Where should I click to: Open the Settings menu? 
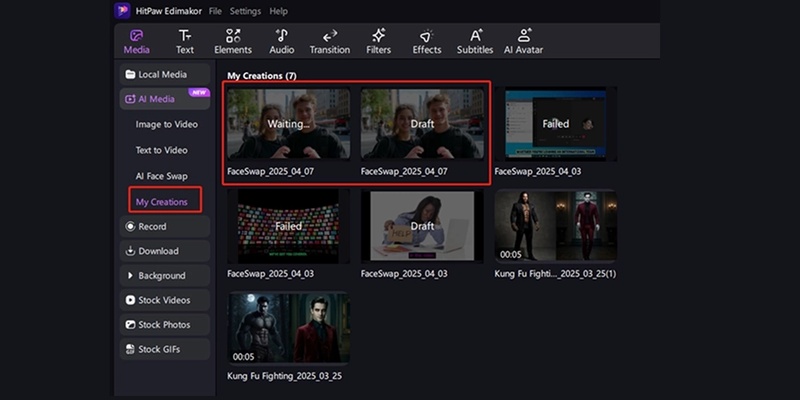click(x=245, y=11)
